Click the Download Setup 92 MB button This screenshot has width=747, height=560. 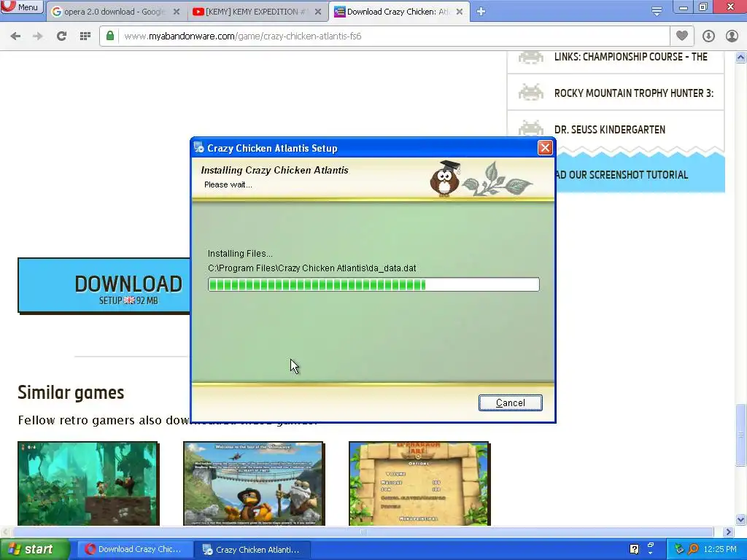104,286
